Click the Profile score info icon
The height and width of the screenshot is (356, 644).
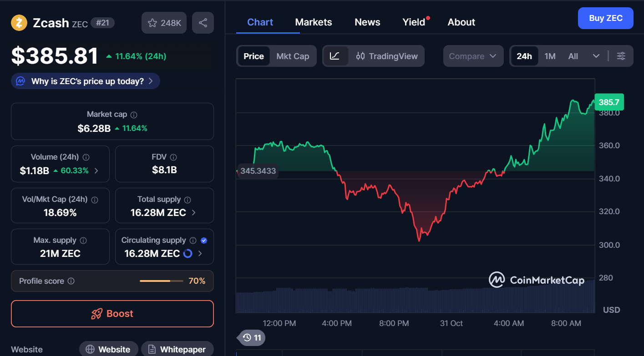click(x=71, y=281)
